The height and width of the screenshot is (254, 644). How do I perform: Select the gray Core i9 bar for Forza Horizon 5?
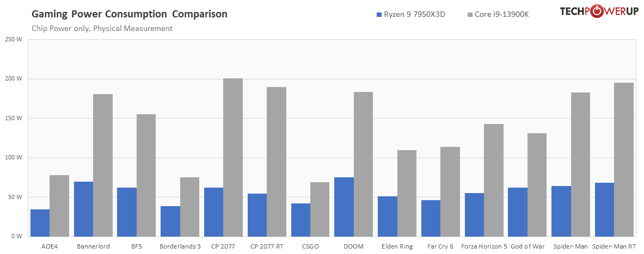[x=494, y=181]
